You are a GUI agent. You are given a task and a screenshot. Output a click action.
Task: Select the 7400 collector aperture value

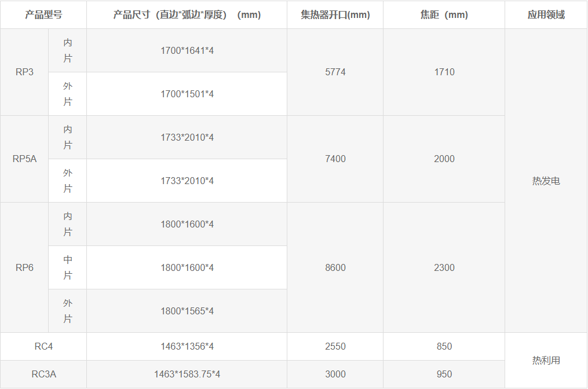[x=335, y=159]
